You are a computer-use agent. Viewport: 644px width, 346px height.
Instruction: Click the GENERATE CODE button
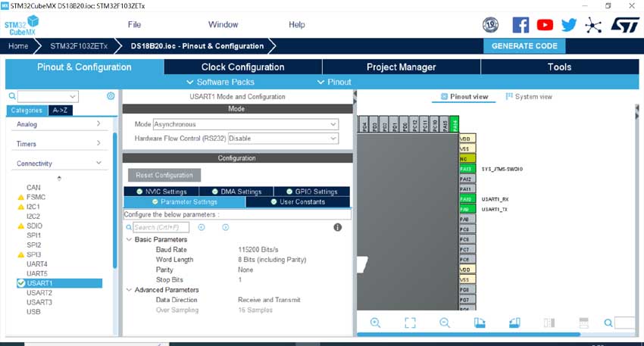[x=524, y=46]
